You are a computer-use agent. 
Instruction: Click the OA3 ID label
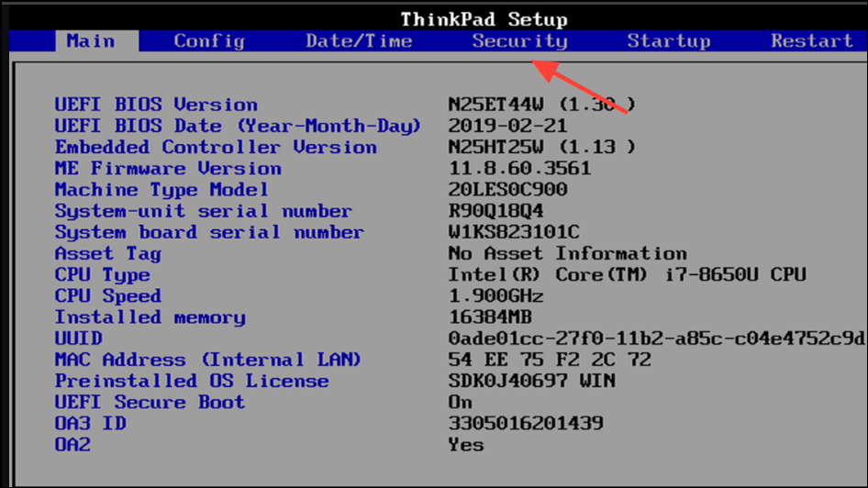[90, 423]
